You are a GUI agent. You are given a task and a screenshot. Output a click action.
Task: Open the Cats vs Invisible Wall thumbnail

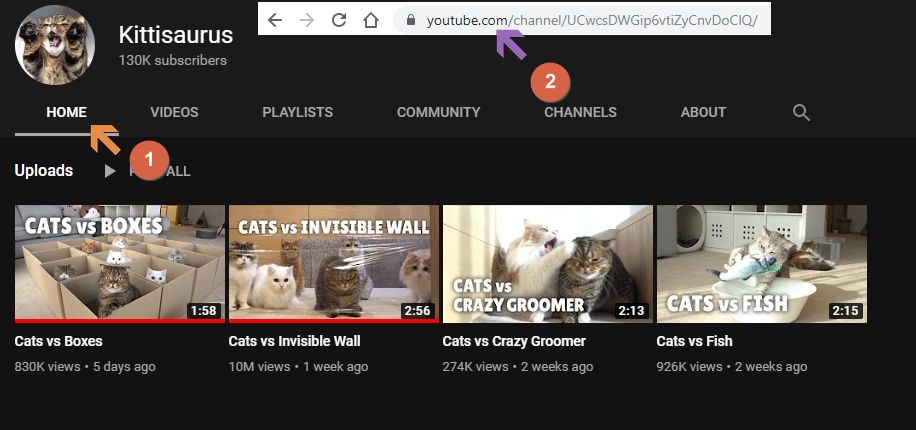coord(333,264)
